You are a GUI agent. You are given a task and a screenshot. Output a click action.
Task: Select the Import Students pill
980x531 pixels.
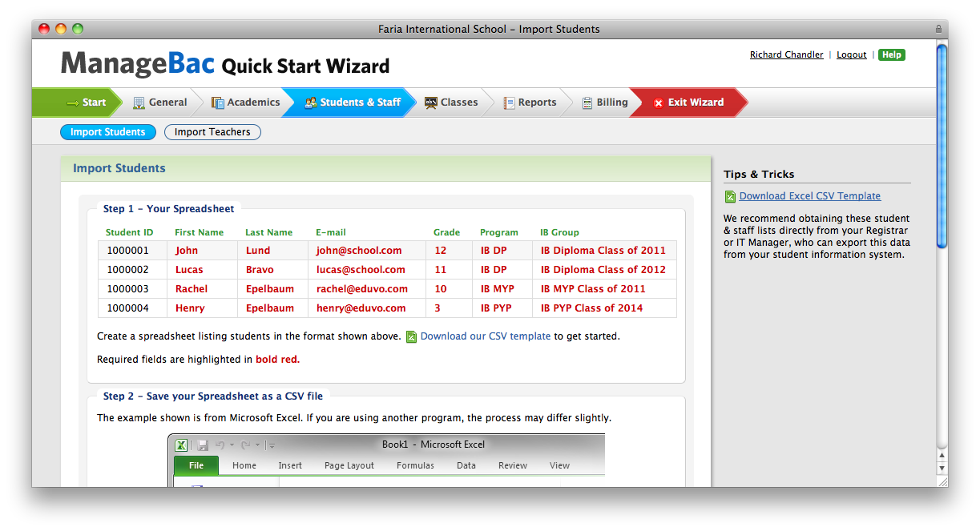pos(108,132)
